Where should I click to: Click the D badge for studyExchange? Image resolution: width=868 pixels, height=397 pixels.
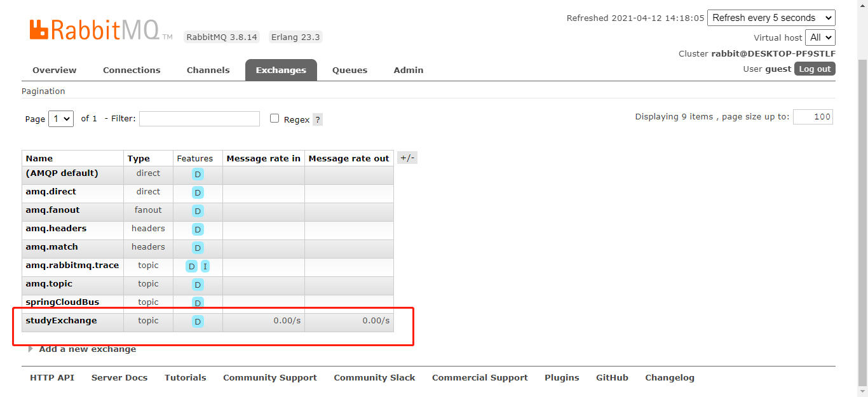click(x=198, y=321)
